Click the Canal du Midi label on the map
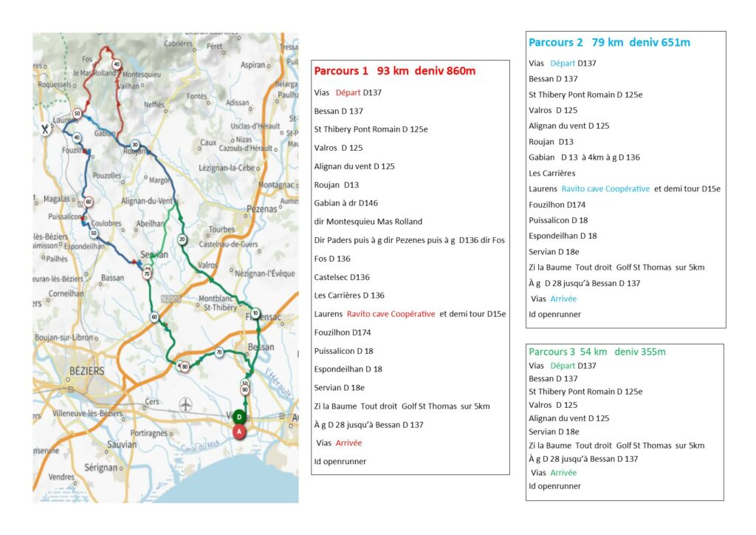The image size is (756, 535). (200, 446)
